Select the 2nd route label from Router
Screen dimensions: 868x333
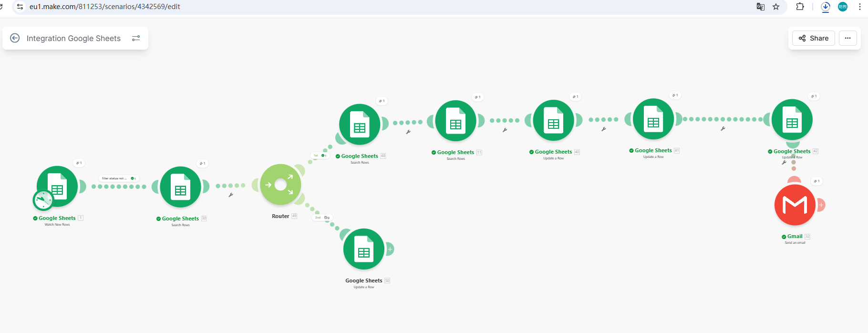point(318,218)
